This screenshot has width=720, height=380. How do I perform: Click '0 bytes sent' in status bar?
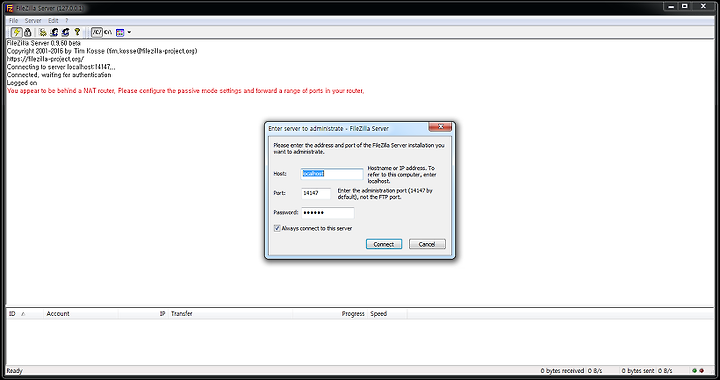pos(639,371)
